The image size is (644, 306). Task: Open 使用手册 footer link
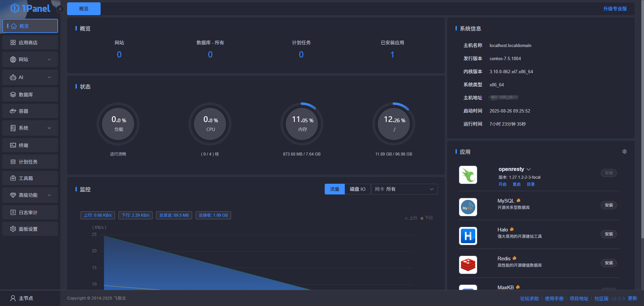click(554, 299)
